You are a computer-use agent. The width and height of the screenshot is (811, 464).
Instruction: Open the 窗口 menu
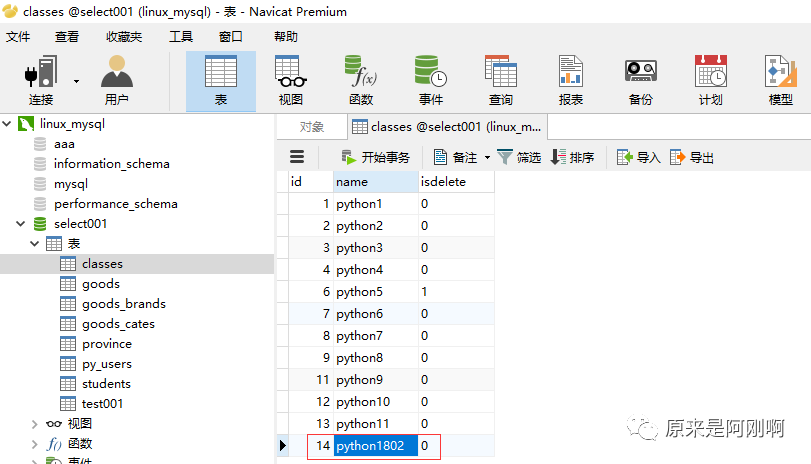tap(231, 37)
